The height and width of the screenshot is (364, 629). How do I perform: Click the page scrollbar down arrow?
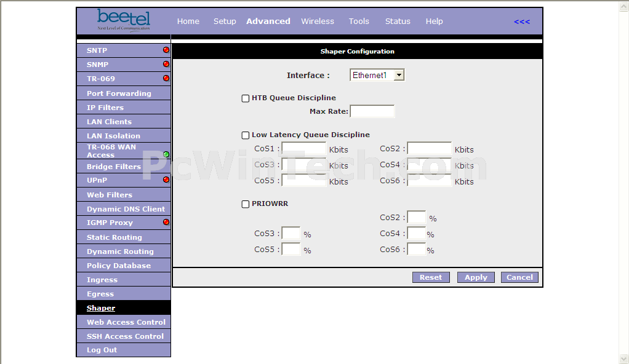[624, 358]
